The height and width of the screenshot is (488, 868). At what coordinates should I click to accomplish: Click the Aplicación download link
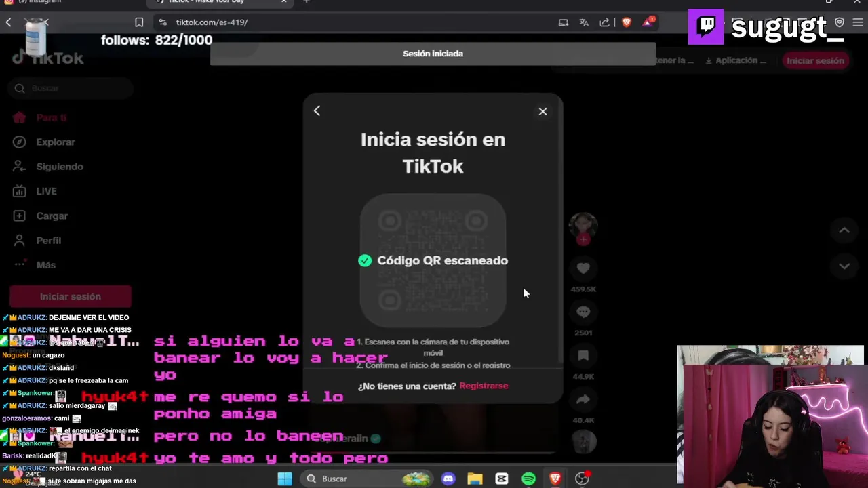coord(735,60)
